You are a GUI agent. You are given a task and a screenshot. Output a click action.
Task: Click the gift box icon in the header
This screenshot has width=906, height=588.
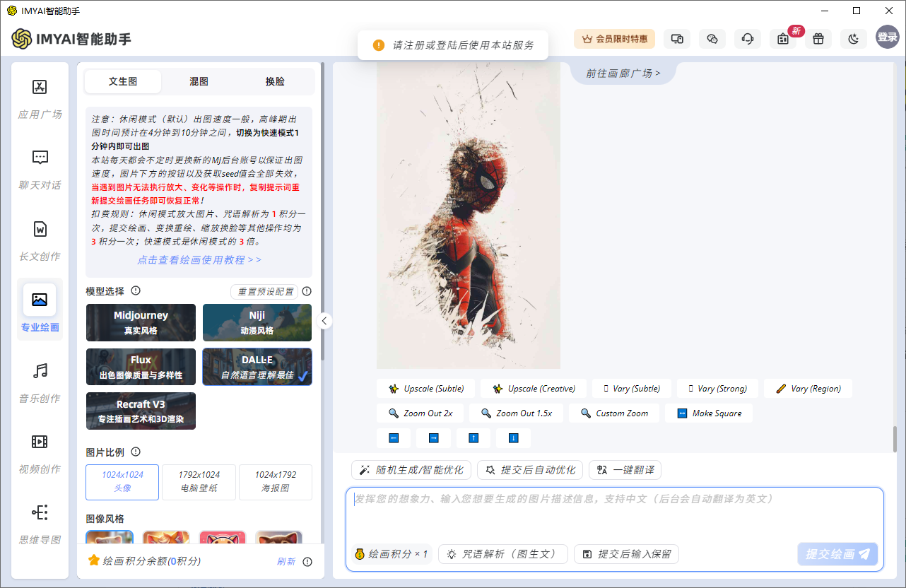818,39
